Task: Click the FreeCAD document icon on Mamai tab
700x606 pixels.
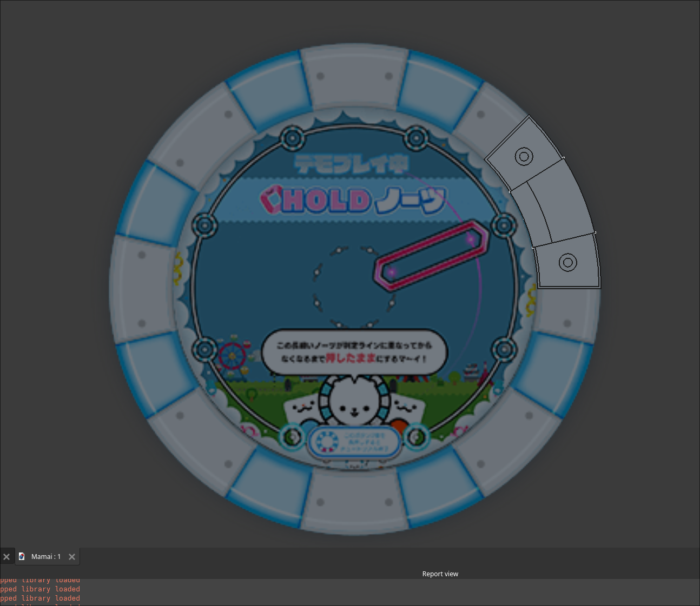Action: [22, 556]
